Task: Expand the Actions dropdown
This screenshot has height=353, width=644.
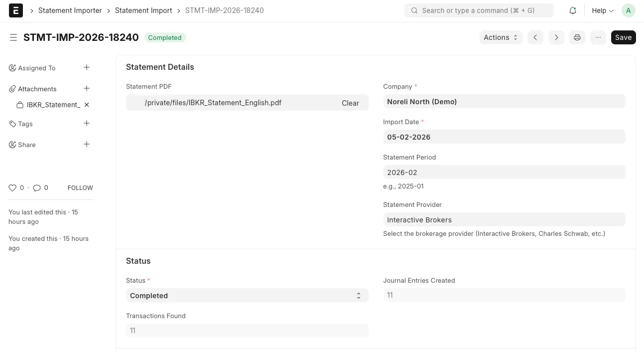Action: point(501,37)
